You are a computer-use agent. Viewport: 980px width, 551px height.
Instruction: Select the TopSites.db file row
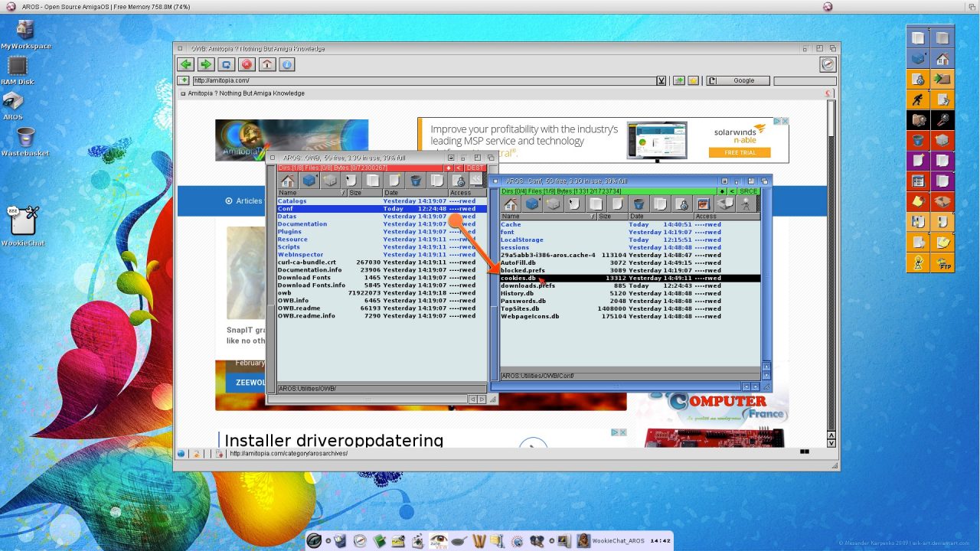click(x=630, y=309)
